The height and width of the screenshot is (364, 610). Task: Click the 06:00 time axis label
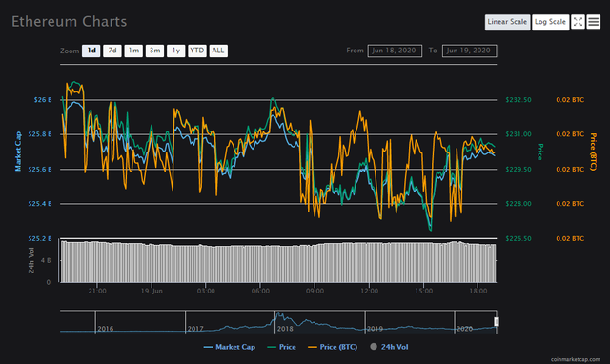click(x=260, y=291)
